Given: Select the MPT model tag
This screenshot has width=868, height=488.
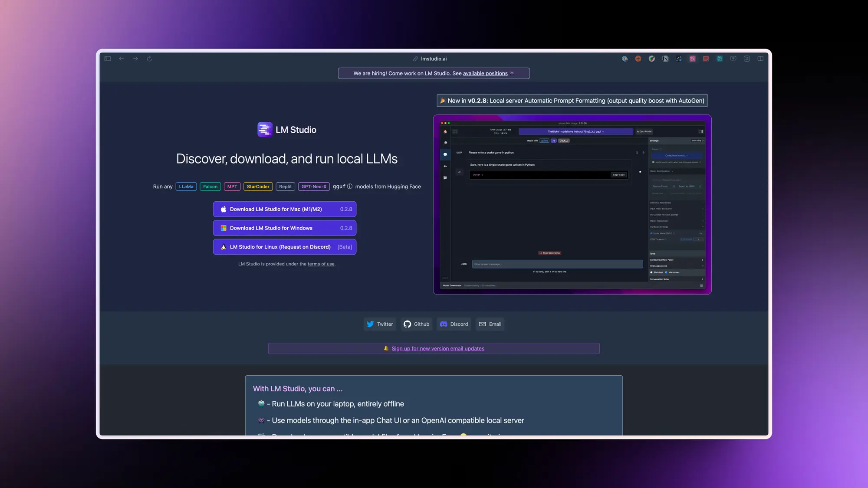Looking at the screenshot, I should click(232, 187).
